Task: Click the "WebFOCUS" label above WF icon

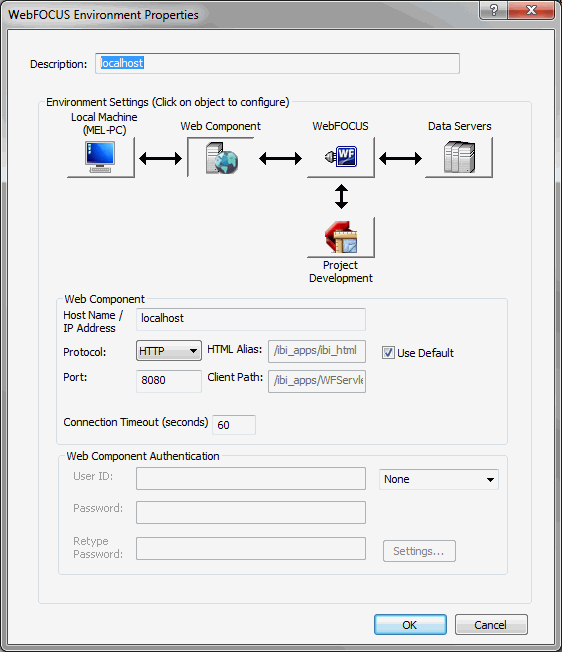Action: tap(340, 126)
